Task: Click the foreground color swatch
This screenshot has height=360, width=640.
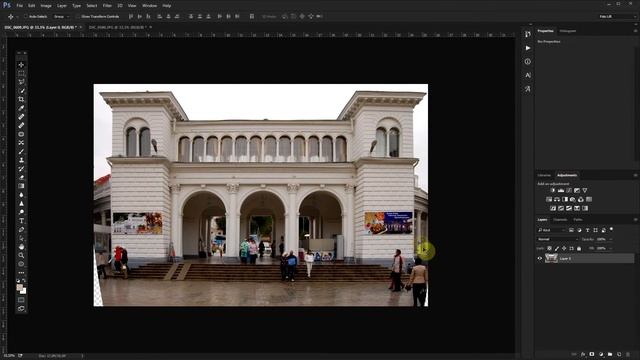Action: pos(19,288)
